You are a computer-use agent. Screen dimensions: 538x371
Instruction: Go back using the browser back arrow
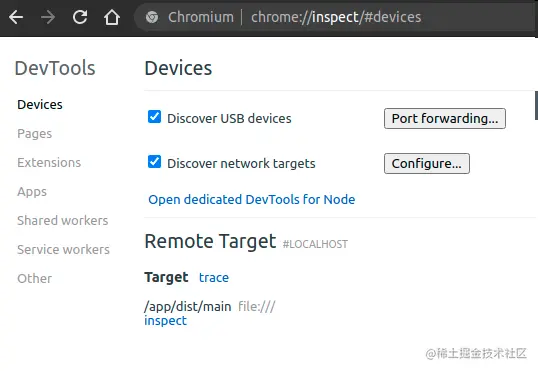(16, 17)
